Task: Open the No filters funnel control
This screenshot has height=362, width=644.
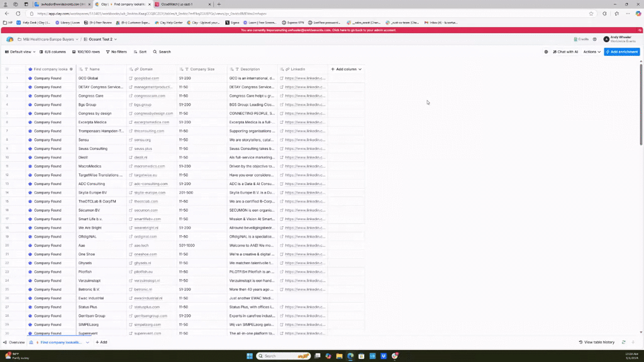Action: (x=116, y=52)
